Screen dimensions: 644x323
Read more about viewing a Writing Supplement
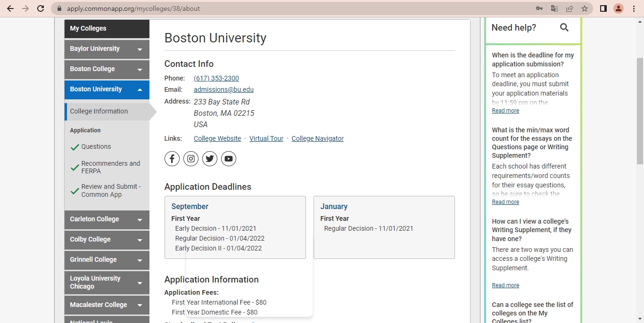505,285
